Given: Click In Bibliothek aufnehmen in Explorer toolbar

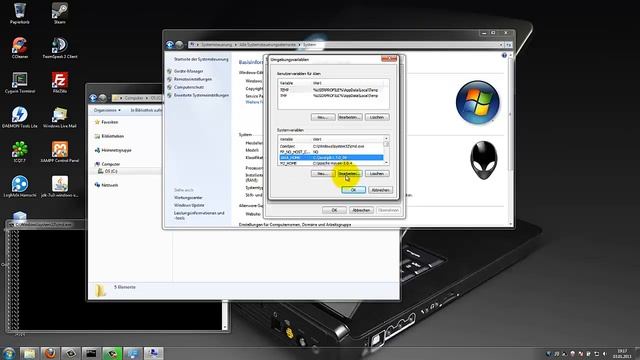Looking at the screenshot, I should [x=146, y=110].
